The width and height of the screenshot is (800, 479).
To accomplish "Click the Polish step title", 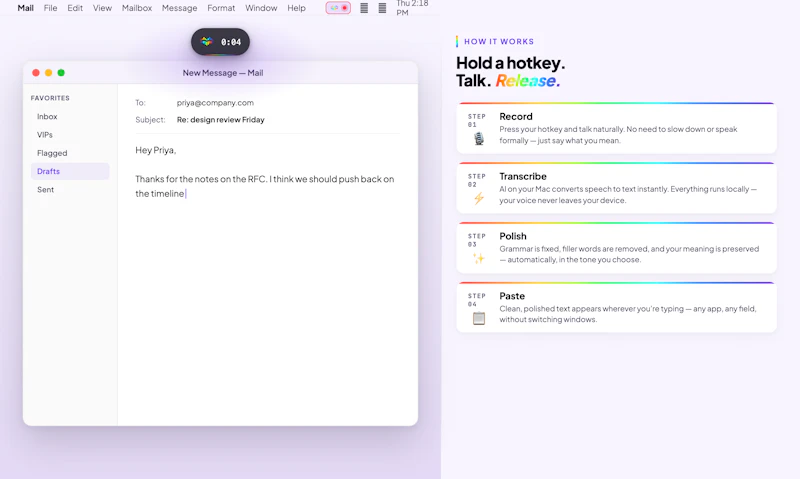I will pyautogui.click(x=513, y=236).
